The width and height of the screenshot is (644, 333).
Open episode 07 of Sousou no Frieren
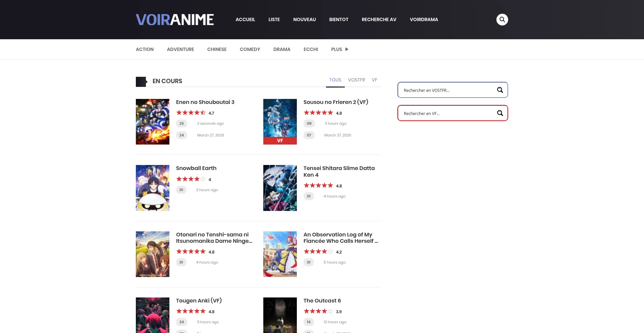309,135
